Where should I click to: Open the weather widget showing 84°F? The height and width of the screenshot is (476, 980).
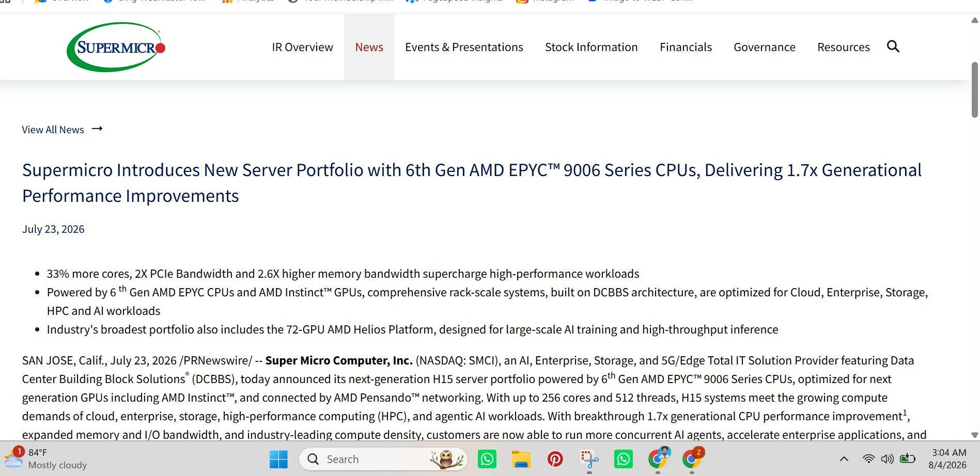pos(46,458)
